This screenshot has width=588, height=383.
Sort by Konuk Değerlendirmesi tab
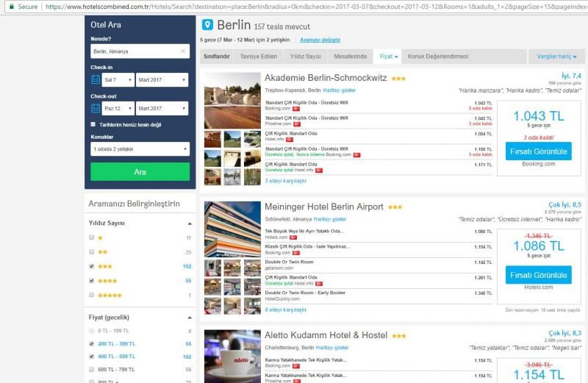click(438, 56)
